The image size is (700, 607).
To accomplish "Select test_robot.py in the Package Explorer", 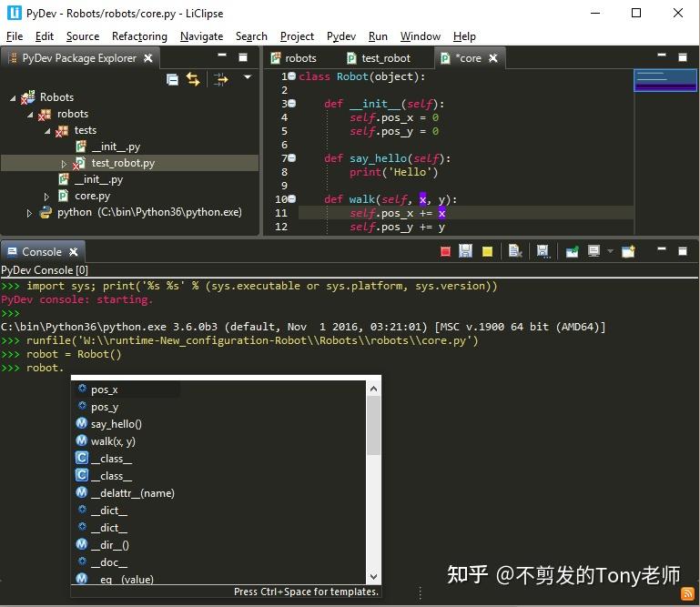I will click(123, 163).
